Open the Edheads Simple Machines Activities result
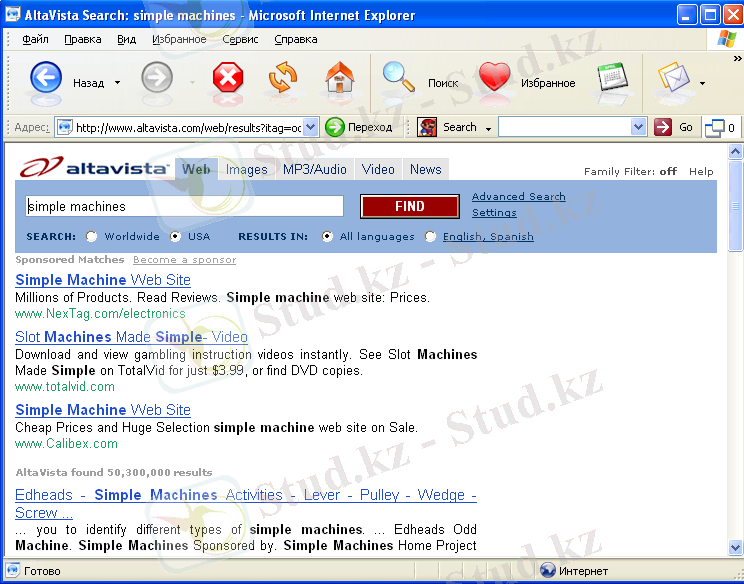The height and width of the screenshot is (584, 744). pos(246,503)
